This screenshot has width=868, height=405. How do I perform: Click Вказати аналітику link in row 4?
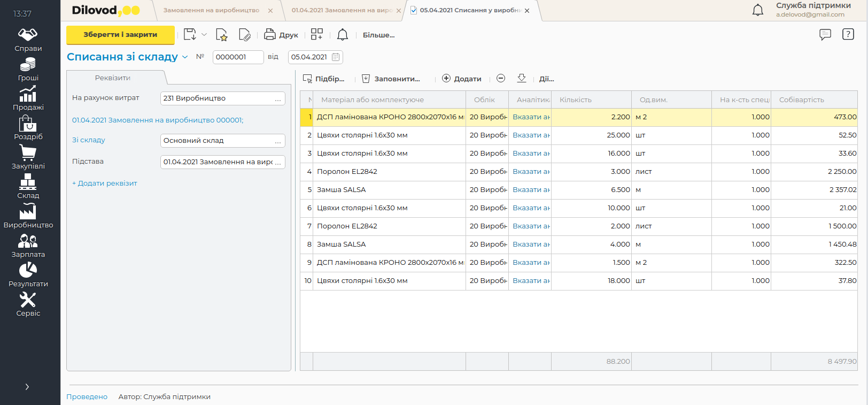pos(531,172)
